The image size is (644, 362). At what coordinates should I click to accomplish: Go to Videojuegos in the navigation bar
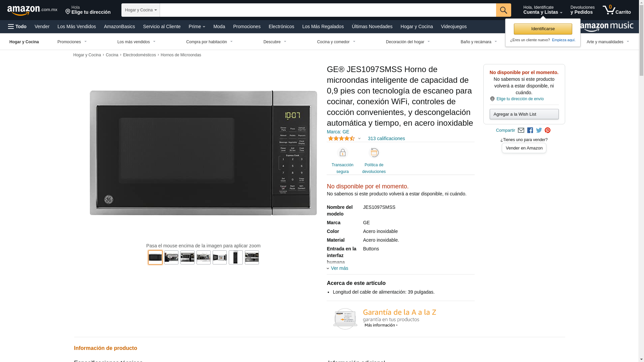click(x=453, y=26)
